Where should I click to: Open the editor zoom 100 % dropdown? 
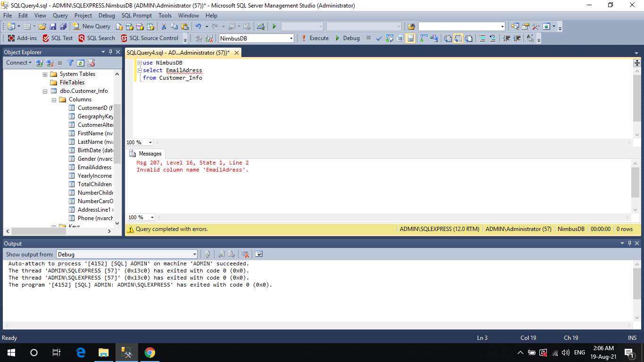click(150, 142)
